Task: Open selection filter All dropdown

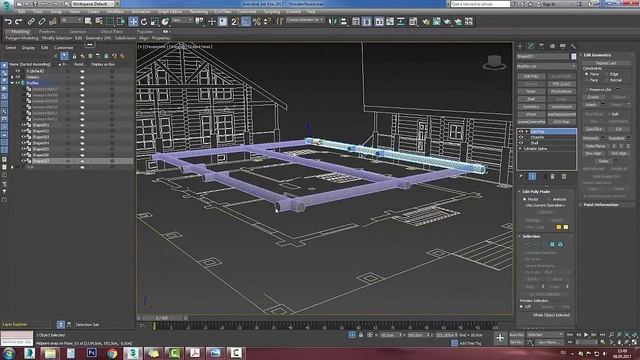Action: pyautogui.click(x=71, y=20)
